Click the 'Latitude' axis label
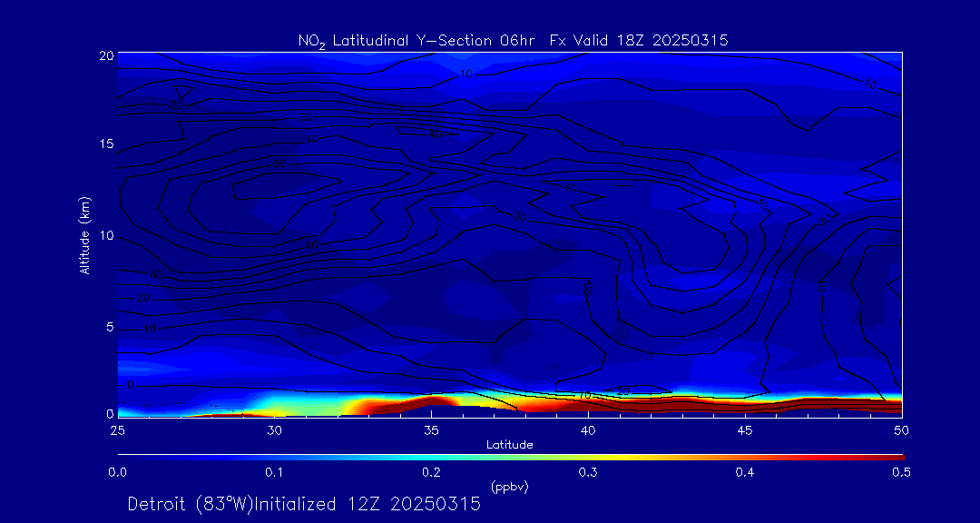This screenshot has height=523, width=980. coord(510,445)
